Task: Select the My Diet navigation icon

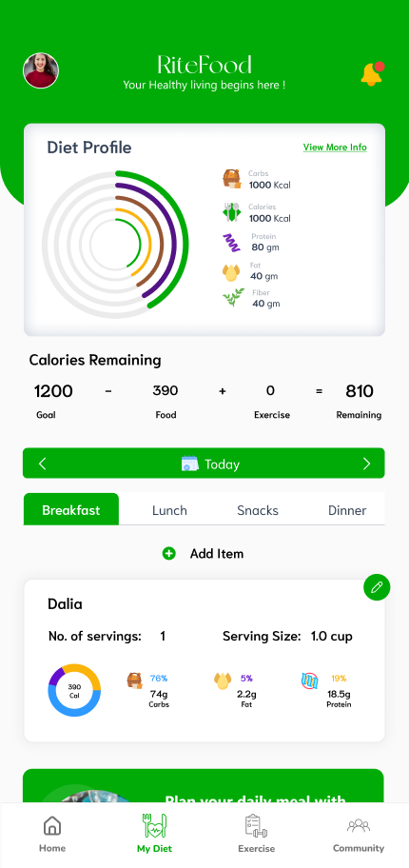Action: 154,825
